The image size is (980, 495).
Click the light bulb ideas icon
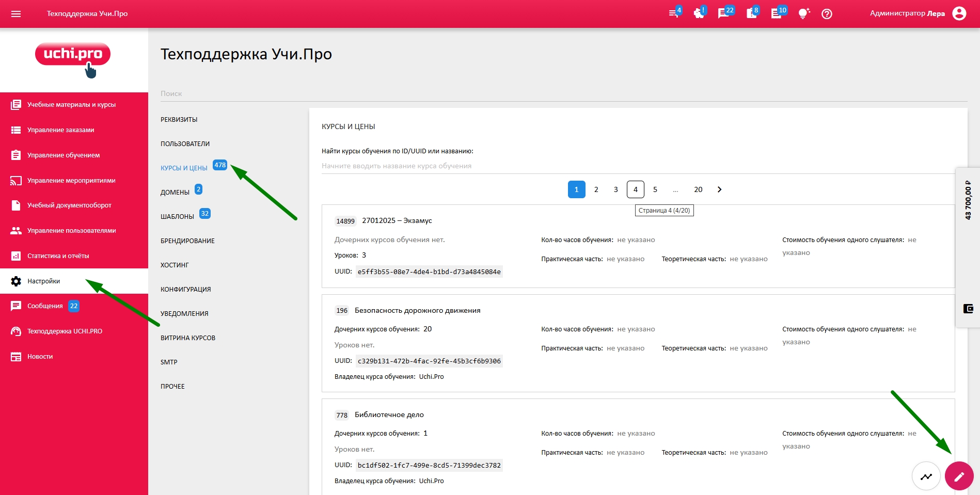(x=804, y=14)
